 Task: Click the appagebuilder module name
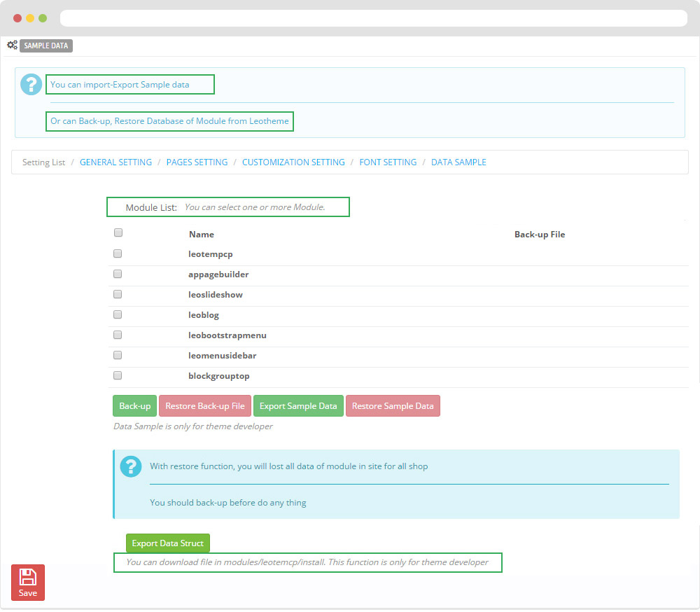218,274
